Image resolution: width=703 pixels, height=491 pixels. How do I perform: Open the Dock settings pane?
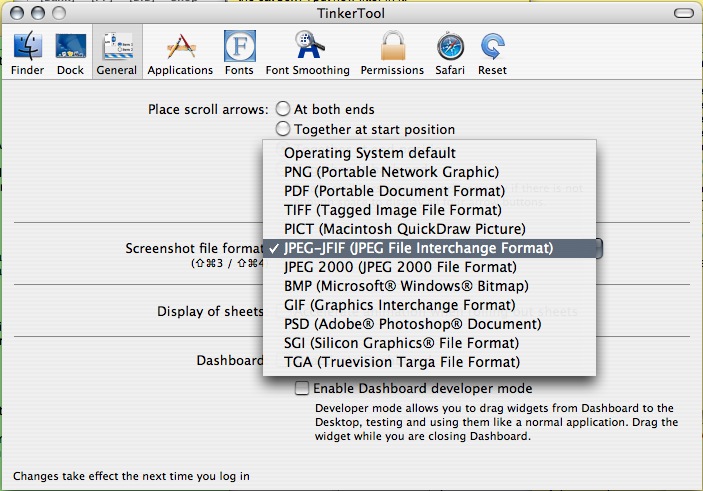click(x=70, y=52)
